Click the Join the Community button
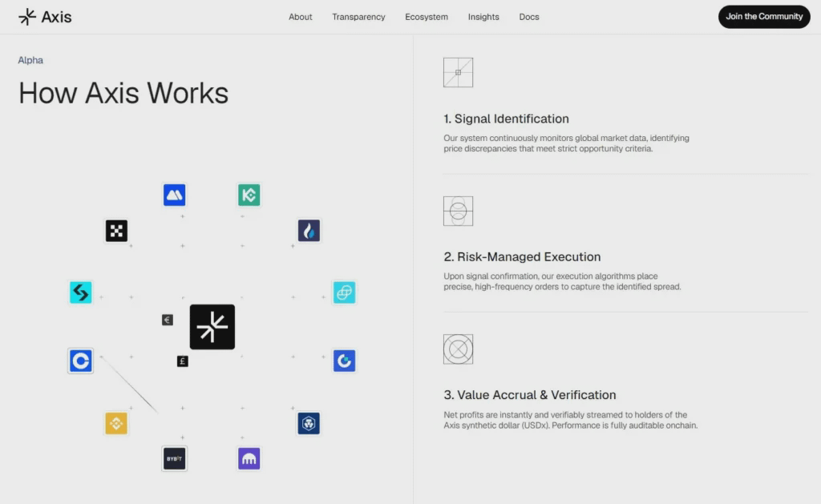Viewport: 821px width, 504px height. [764, 17]
